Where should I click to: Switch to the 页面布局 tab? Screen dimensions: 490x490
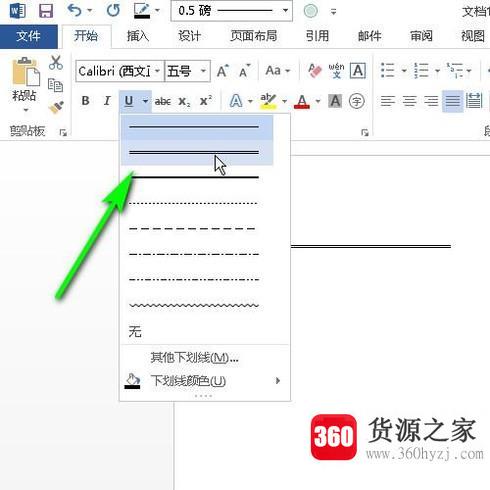pyautogui.click(x=253, y=36)
